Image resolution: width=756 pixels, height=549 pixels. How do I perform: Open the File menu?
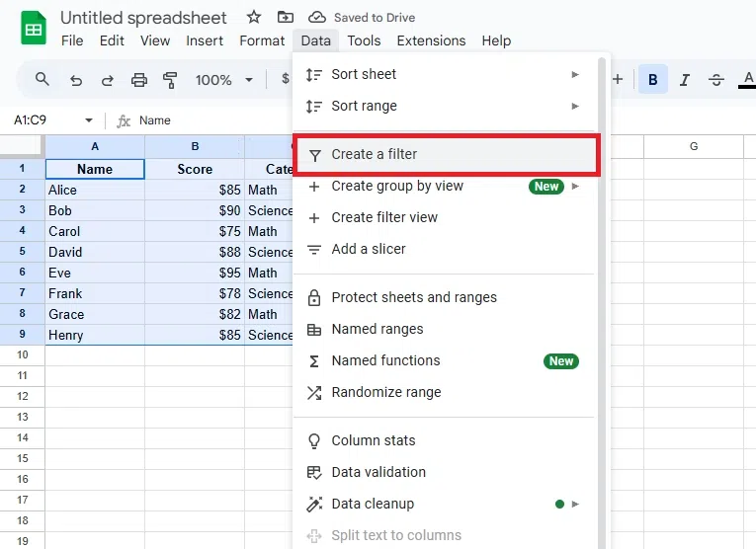pos(72,40)
